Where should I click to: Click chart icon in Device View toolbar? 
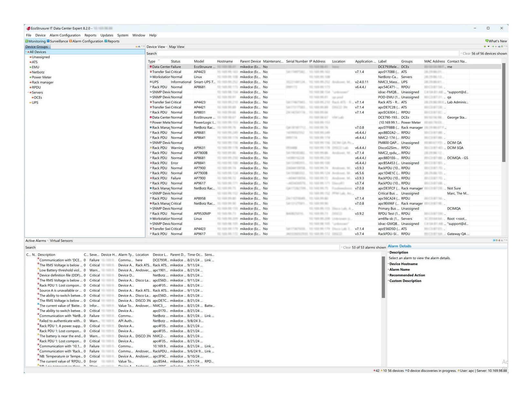coord(499,46)
